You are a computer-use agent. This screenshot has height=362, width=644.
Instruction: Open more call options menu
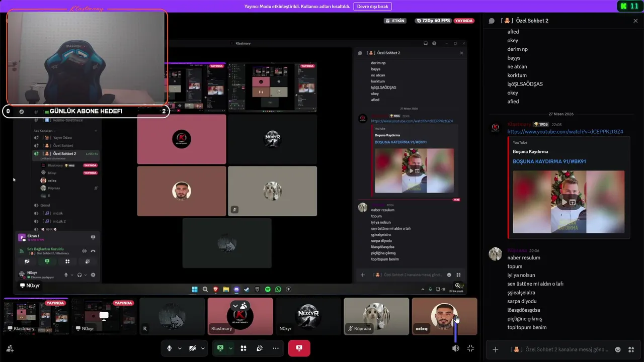(276, 348)
